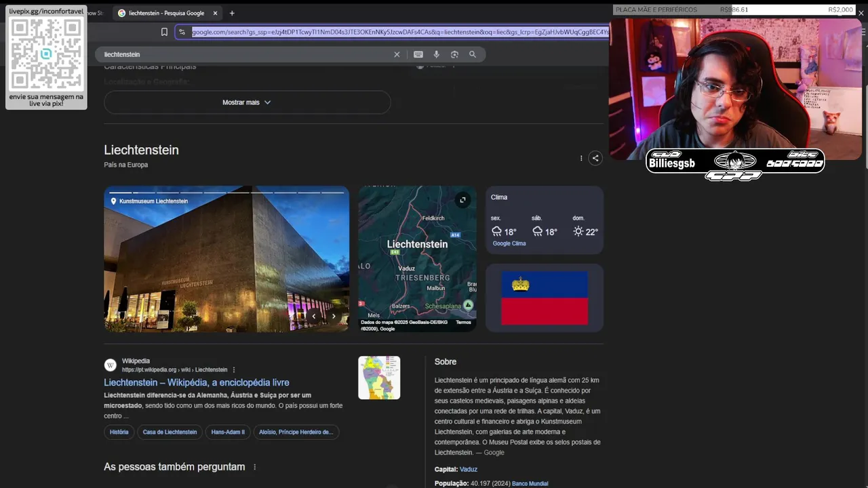Viewport: 868px width, 488px height.
Task: Open the Google Clima link
Action: click(x=509, y=243)
